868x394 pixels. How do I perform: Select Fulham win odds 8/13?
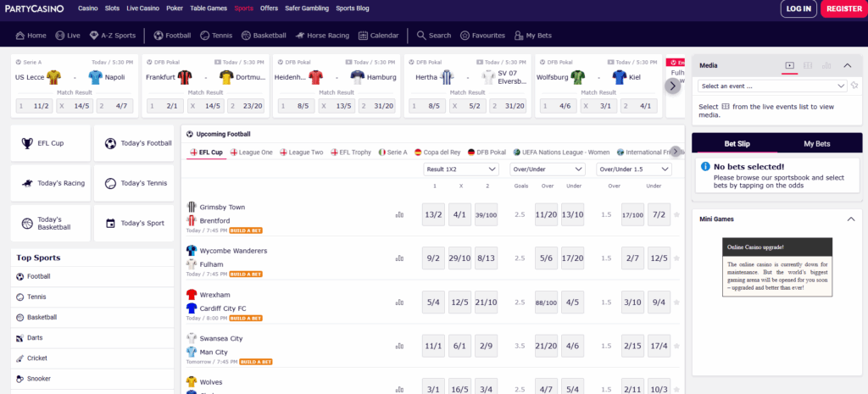[486, 258]
